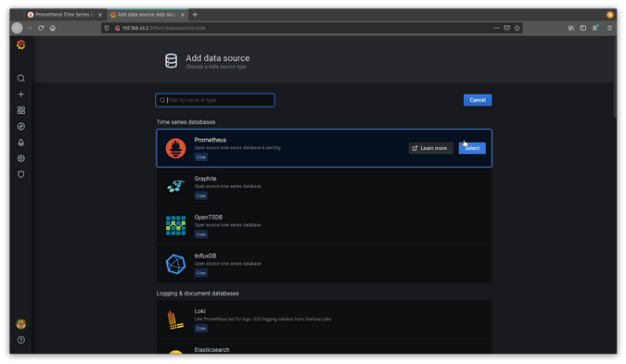Click the orange window close button
The width and height of the screenshot is (626, 364).
coord(609,15)
